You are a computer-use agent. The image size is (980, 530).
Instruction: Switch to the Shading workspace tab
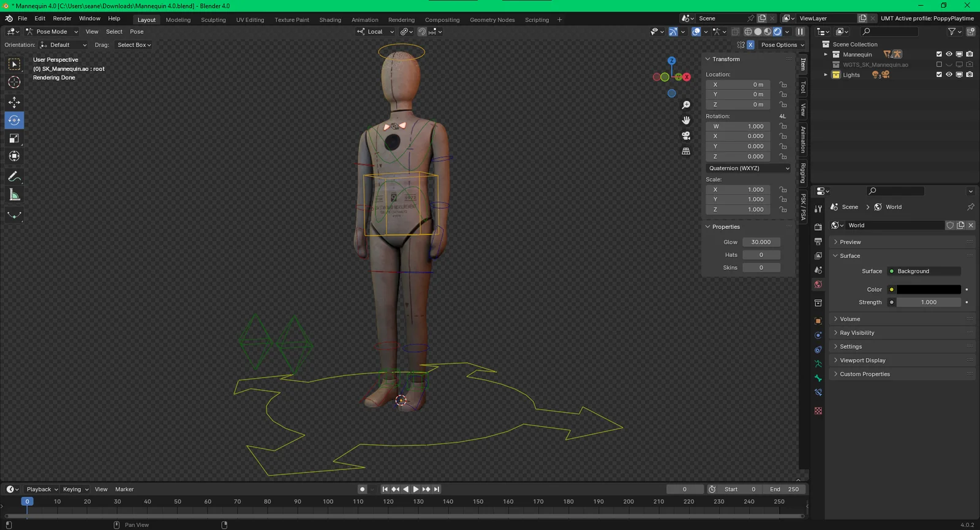330,20
